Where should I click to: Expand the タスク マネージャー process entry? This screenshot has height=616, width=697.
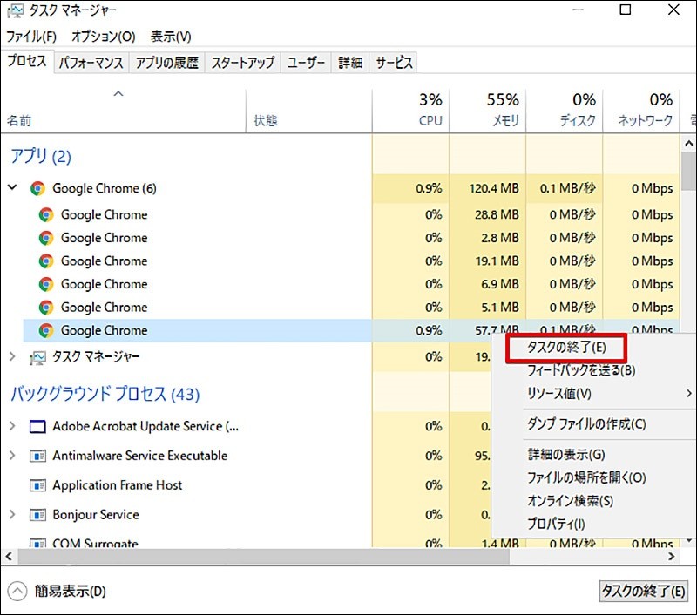point(12,357)
